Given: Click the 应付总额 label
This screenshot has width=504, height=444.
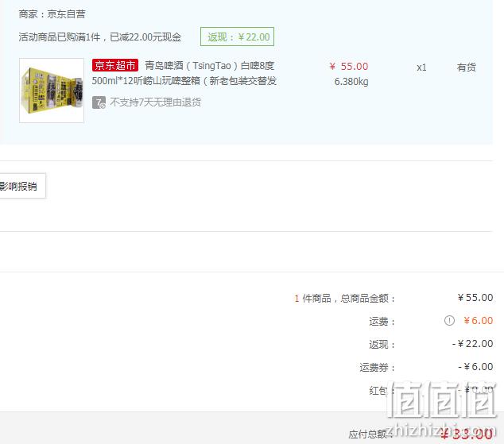Looking at the screenshot, I should tap(371, 434).
